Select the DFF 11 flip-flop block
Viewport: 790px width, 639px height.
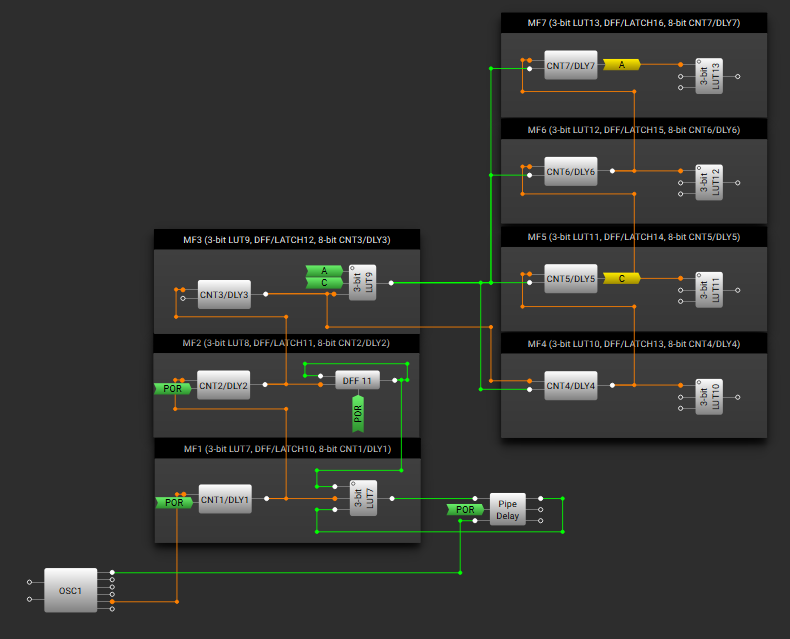click(x=358, y=380)
